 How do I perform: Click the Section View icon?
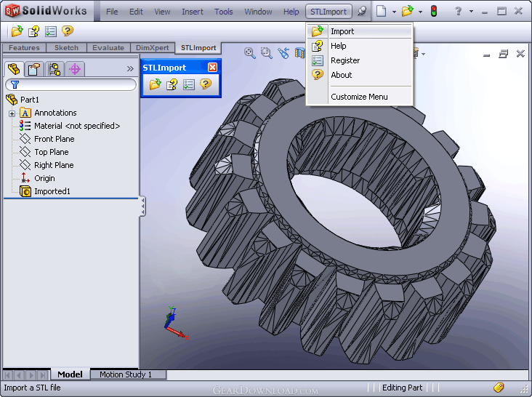[300, 53]
